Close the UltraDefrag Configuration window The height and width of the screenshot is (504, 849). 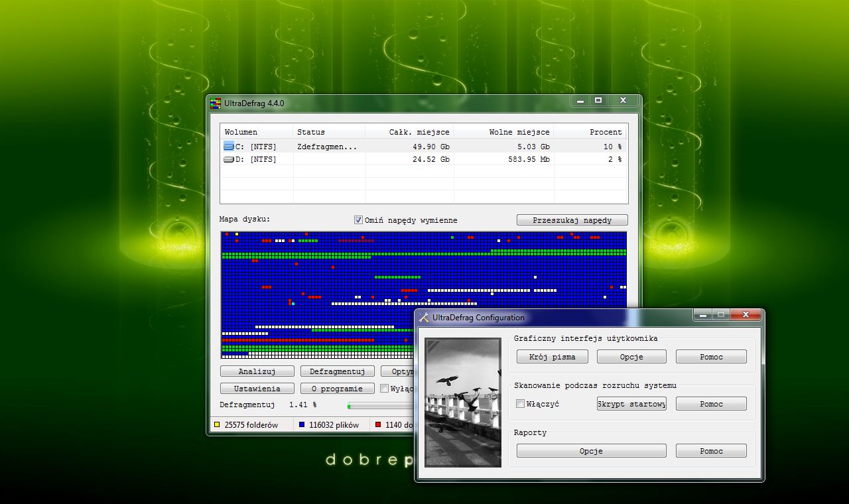coord(746,314)
